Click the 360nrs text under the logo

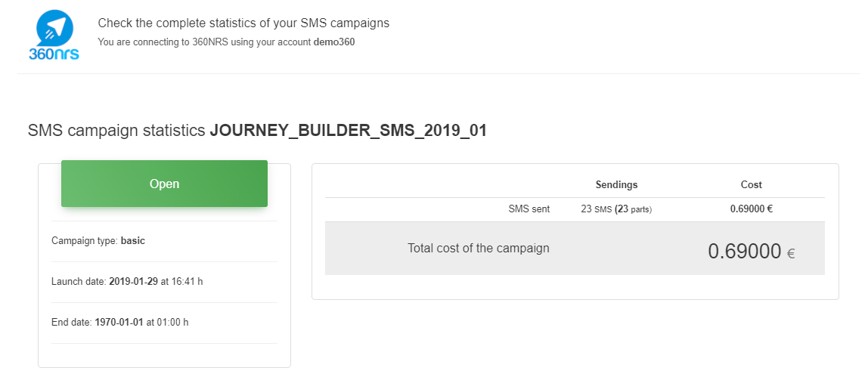tap(54, 55)
